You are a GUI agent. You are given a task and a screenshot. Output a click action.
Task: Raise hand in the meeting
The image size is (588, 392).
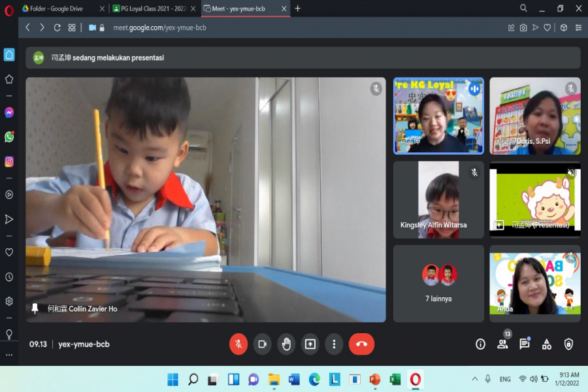286,344
